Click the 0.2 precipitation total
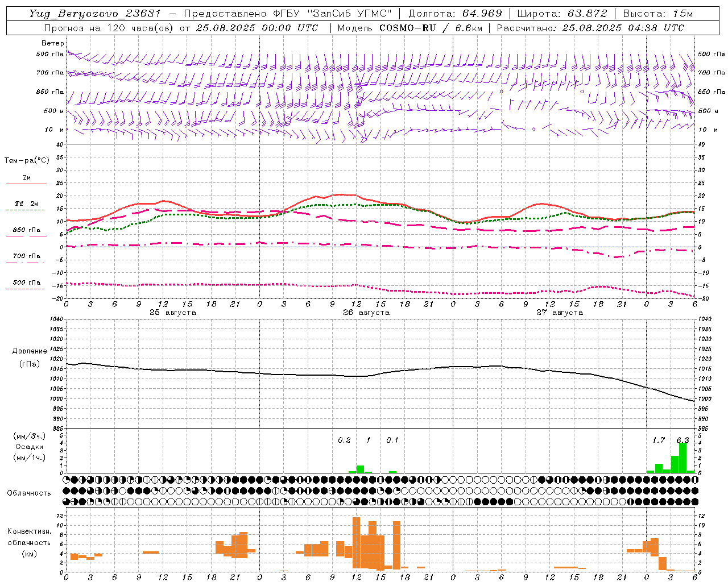This screenshot has width=728, height=582. click(x=345, y=440)
